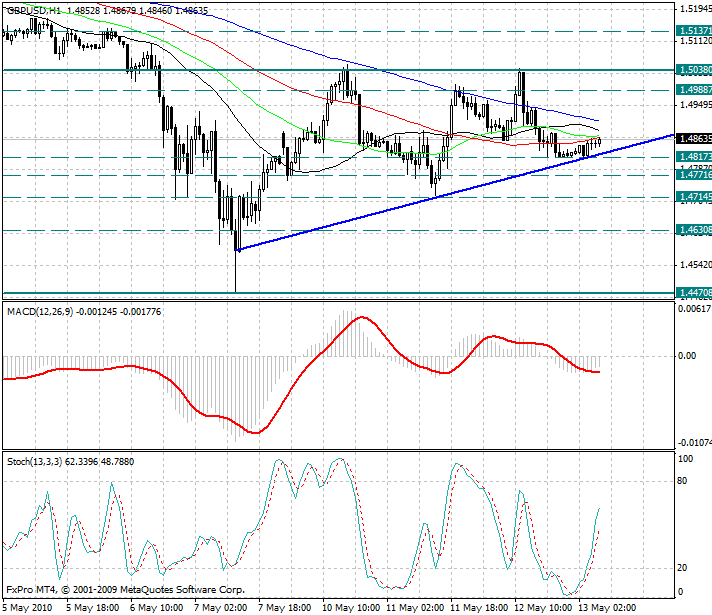
Task: Click the 6 May 10:00 time label
Action: pos(156,608)
